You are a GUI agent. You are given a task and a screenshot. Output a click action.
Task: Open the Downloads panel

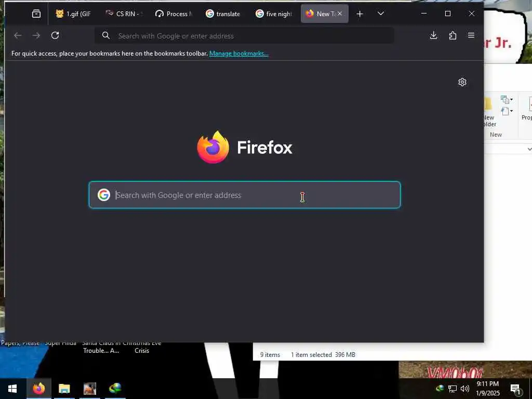coord(433,35)
